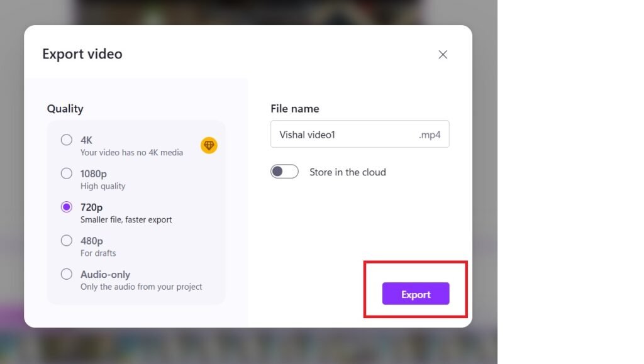Image resolution: width=644 pixels, height=364 pixels.
Task: Click the .mp4 extension label
Action: tap(430, 135)
